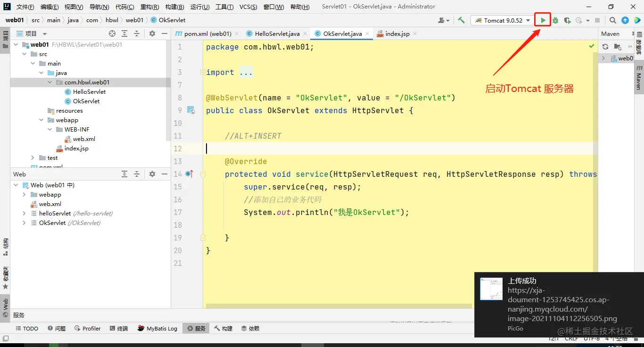Image resolution: width=644 pixels, height=347 pixels.
Task: Select opened file locate target icon in project panel
Action: (x=112, y=33)
